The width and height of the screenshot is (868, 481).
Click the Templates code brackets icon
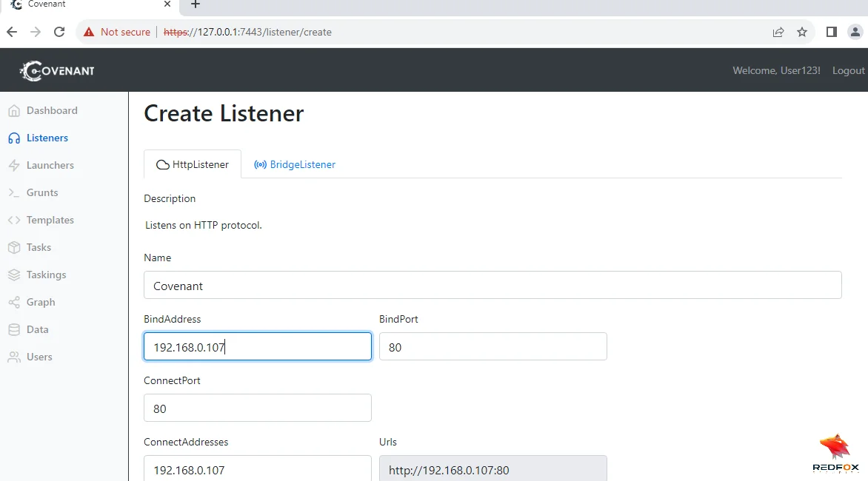click(13, 221)
